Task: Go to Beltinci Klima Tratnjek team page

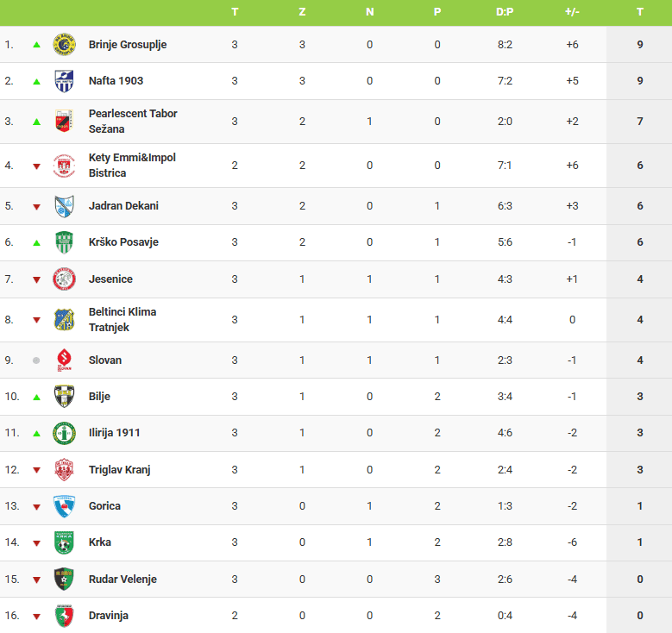Action: click(122, 320)
